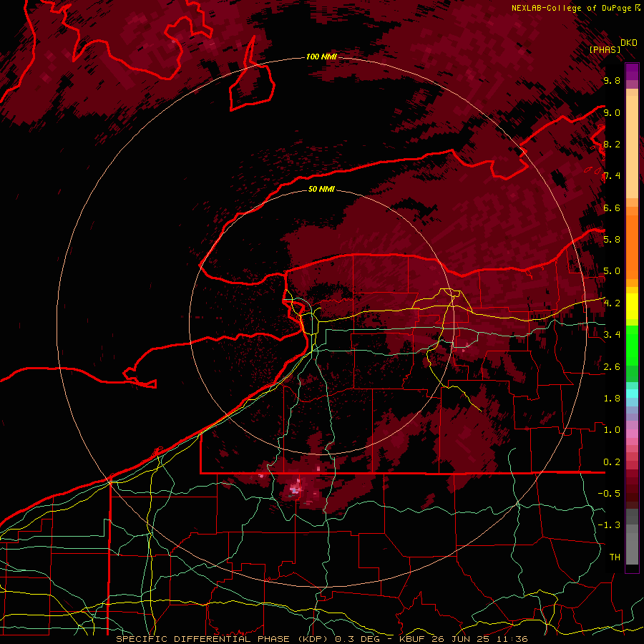Click the 0.2 value on the color scale
This screenshot has width=644, height=644.
click(x=612, y=462)
